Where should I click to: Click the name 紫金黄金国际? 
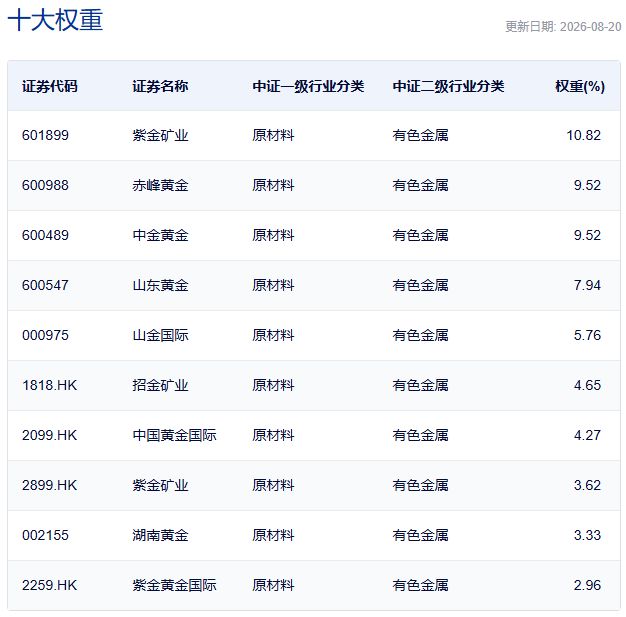coord(174,585)
